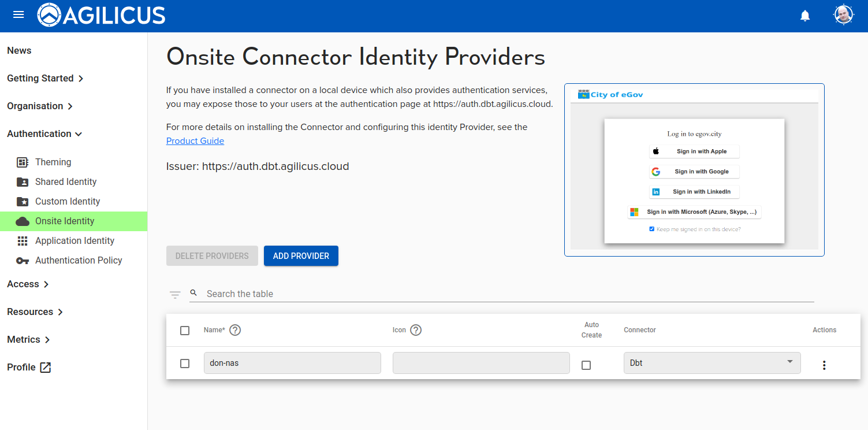Expand the Resources menu

pyautogui.click(x=35, y=312)
